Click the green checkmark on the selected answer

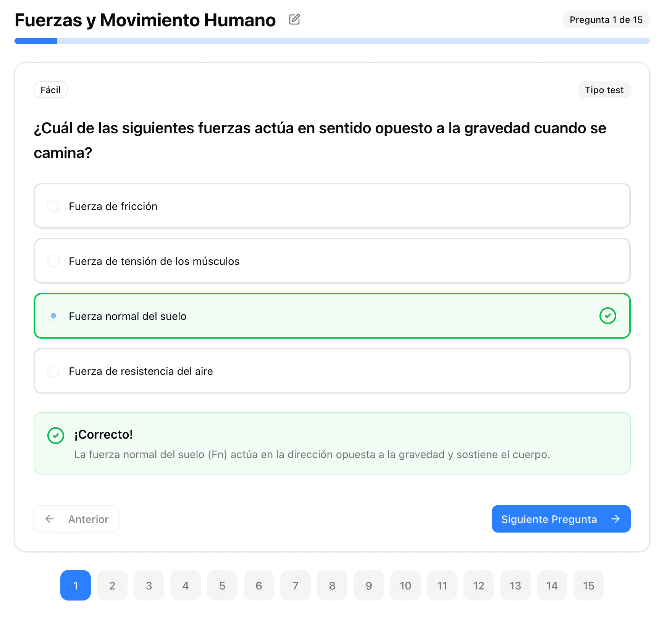[608, 316]
